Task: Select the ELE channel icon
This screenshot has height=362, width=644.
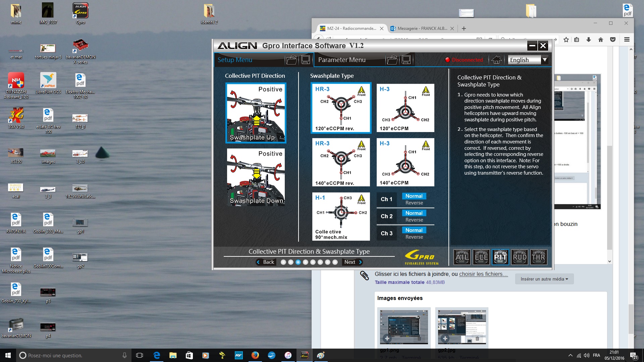Action: [x=481, y=257]
